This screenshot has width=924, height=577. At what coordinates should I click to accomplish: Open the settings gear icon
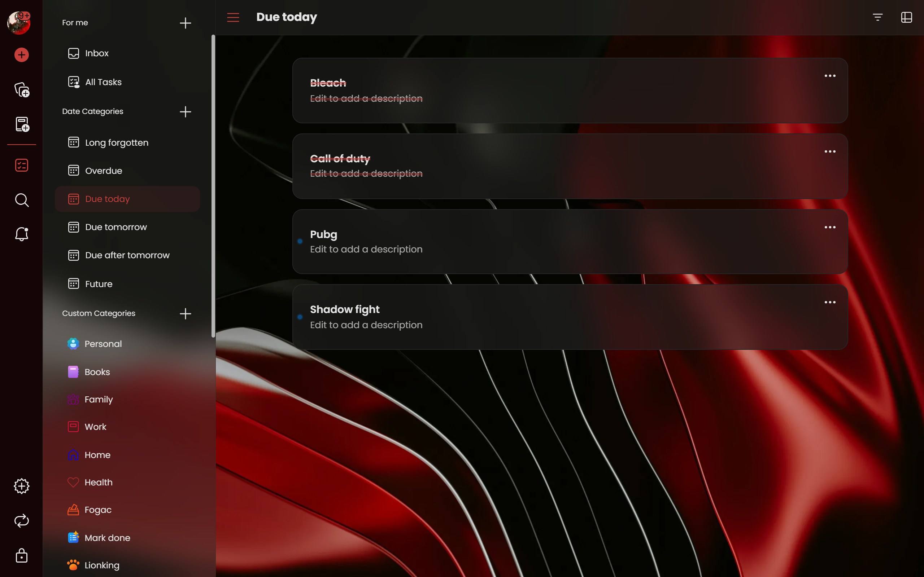(21, 486)
